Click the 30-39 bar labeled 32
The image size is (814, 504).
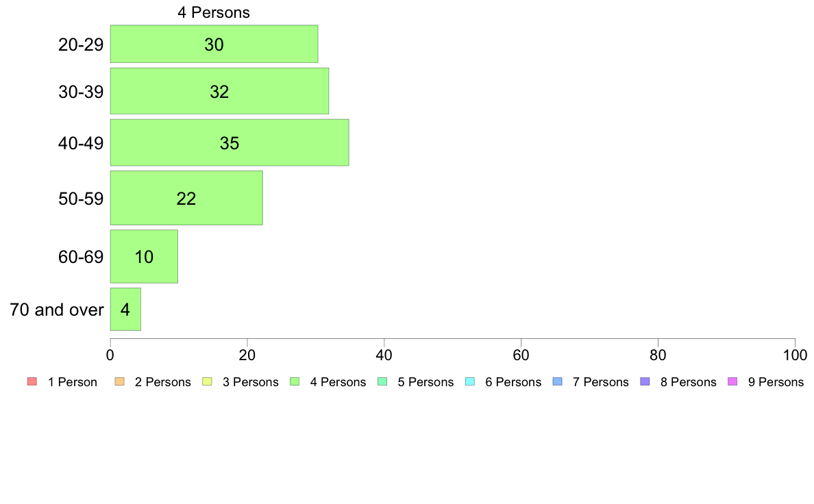[x=219, y=91]
